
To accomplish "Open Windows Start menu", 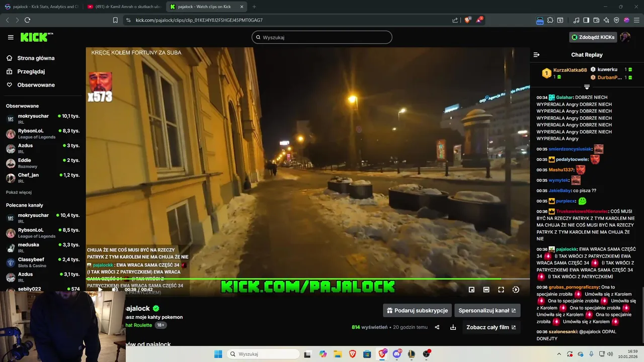I will (218, 354).
